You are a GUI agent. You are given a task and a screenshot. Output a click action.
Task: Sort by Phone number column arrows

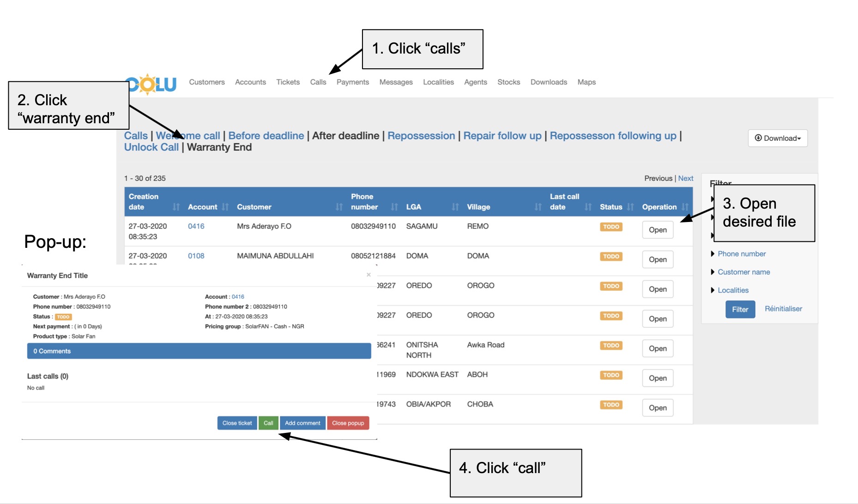pyautogui.click(x=394, y=207)
